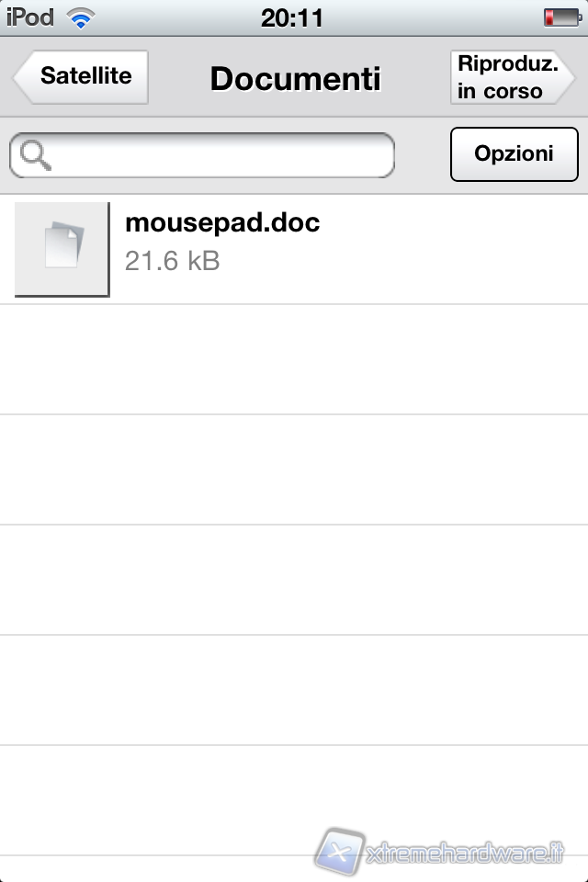Tap the iPod label in status bar
Screen dimensions: 588x882
(30, 17)
